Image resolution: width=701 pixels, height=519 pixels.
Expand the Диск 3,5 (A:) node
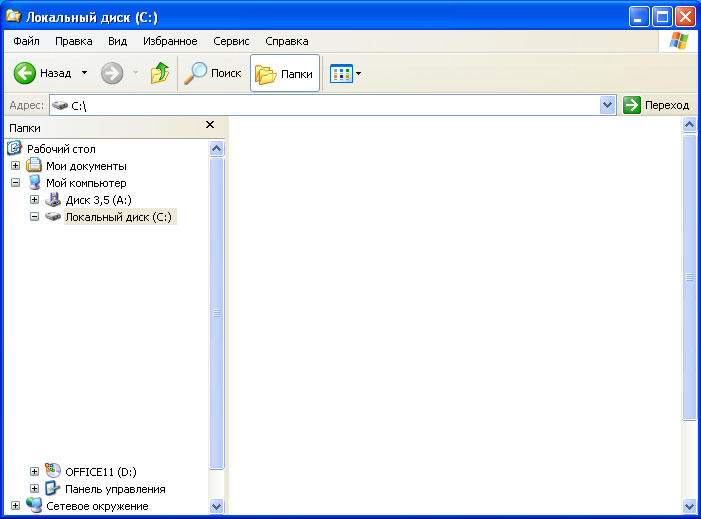34,200
